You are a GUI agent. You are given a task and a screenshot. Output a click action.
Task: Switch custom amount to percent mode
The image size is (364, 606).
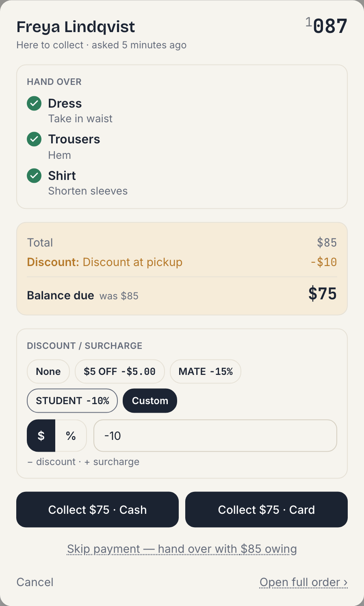pyautogui.click(x=71, y=436)
